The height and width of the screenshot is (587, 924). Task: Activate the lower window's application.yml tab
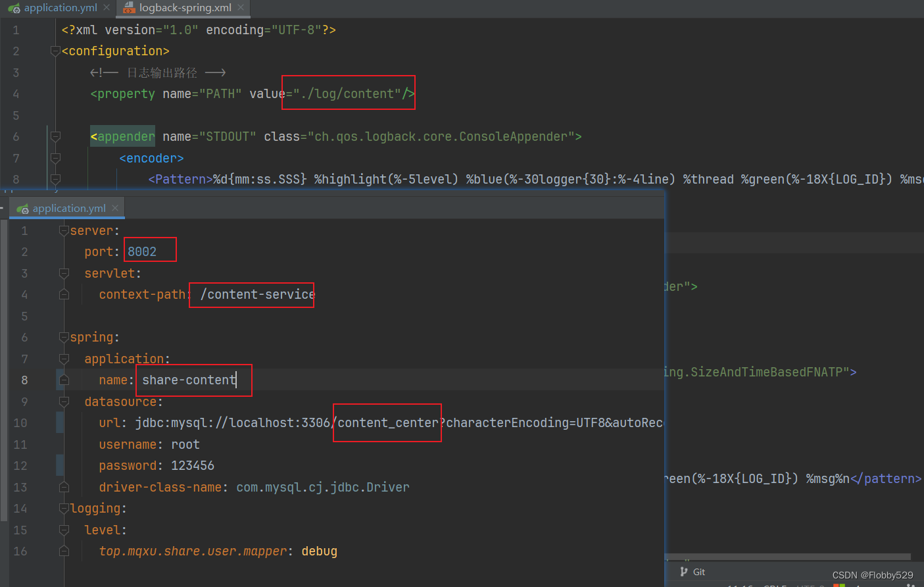click(68, 209)
